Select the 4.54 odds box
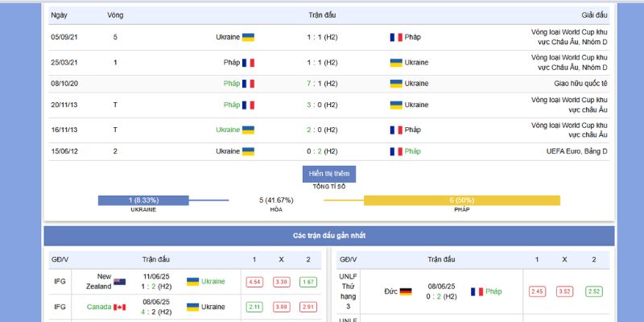 tap(254, 282)
